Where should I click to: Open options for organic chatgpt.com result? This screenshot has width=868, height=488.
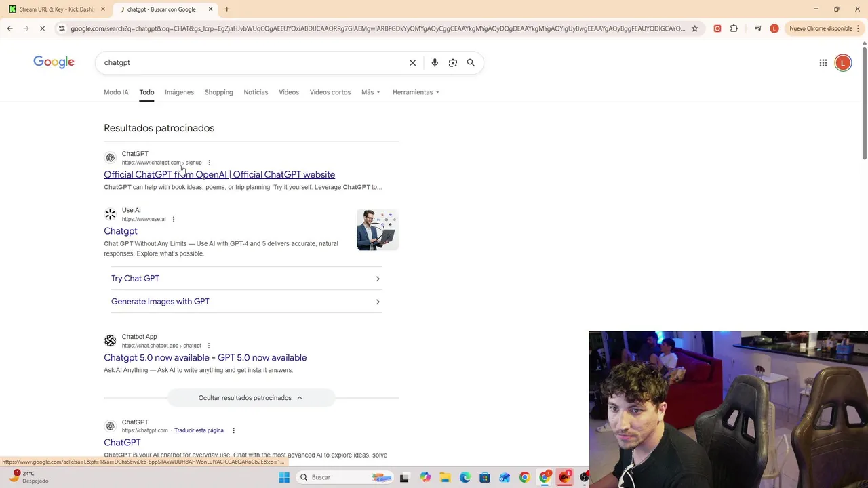click(x=233, y=430)
